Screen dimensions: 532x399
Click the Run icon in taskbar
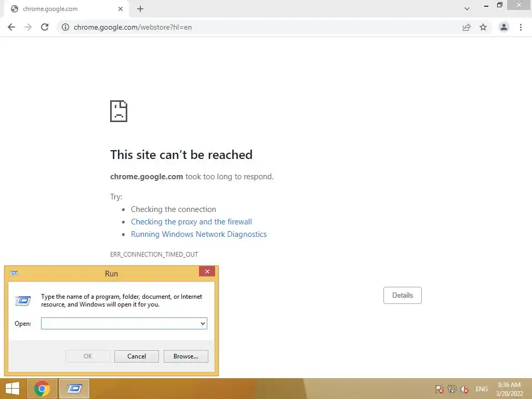click(74, 389)
